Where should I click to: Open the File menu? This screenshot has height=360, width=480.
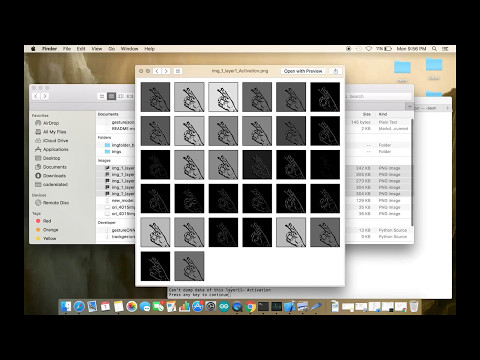pyautogui.click(x=67, y=49)
